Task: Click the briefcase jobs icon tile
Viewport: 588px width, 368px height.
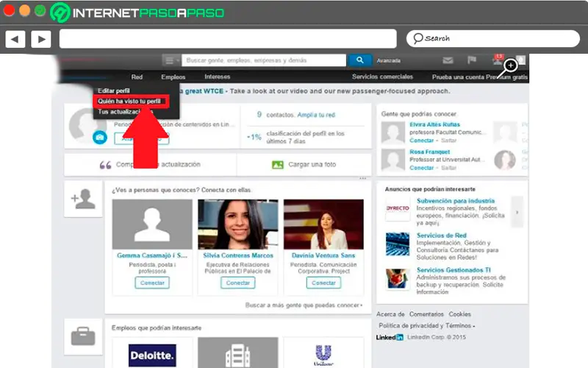Action: pos(83,336)
